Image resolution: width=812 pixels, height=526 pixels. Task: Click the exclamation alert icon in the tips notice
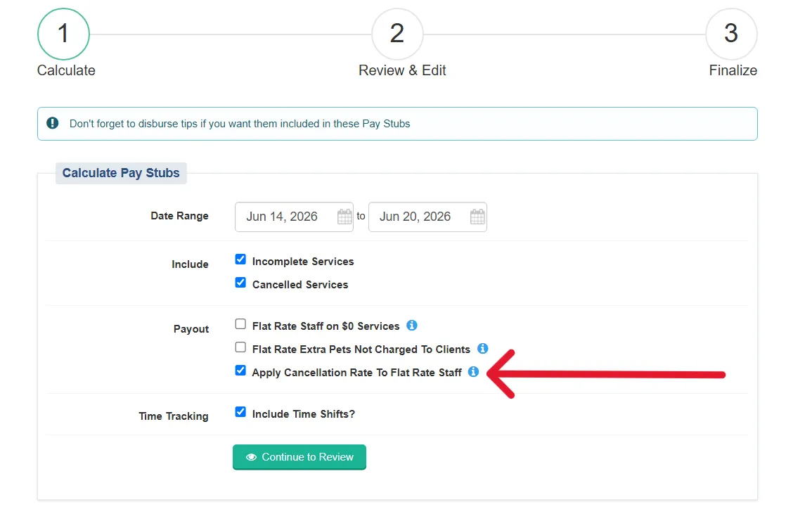pos(52,123)
